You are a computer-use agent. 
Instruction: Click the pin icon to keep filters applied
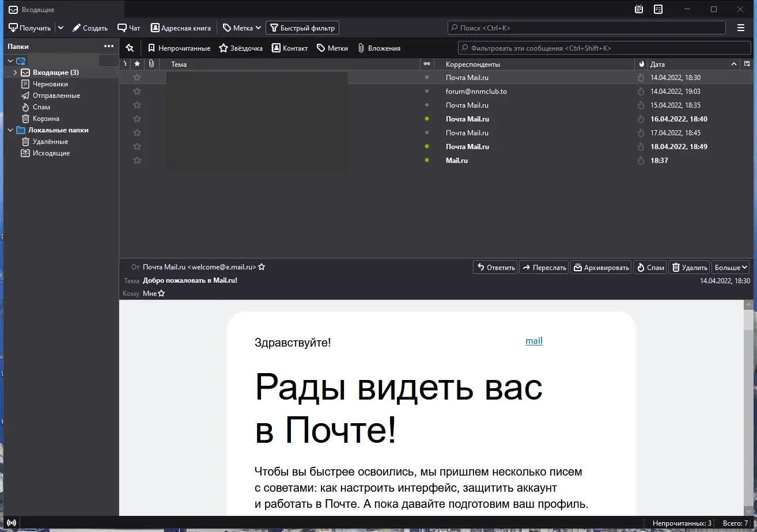[x=130, y=48]
